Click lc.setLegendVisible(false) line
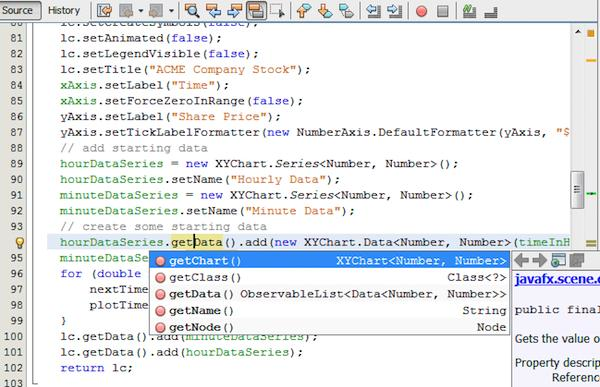The height and width of the screenshot is (387, 600). 159,54
